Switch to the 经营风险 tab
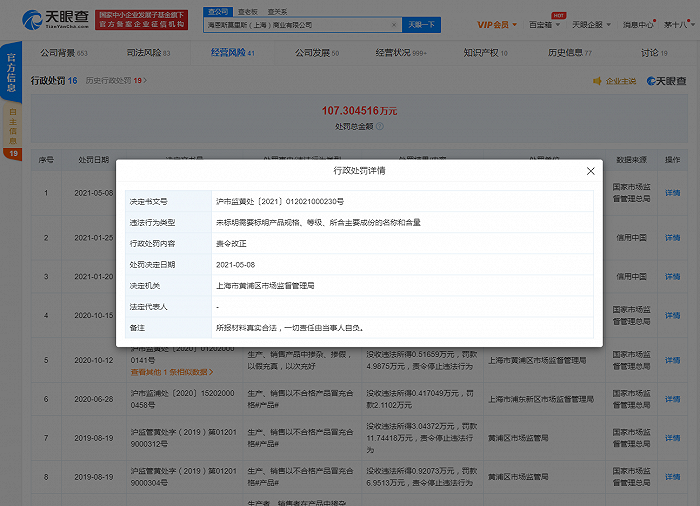The image size is (700, 506). pyautogui.click(x=232, y=53)
